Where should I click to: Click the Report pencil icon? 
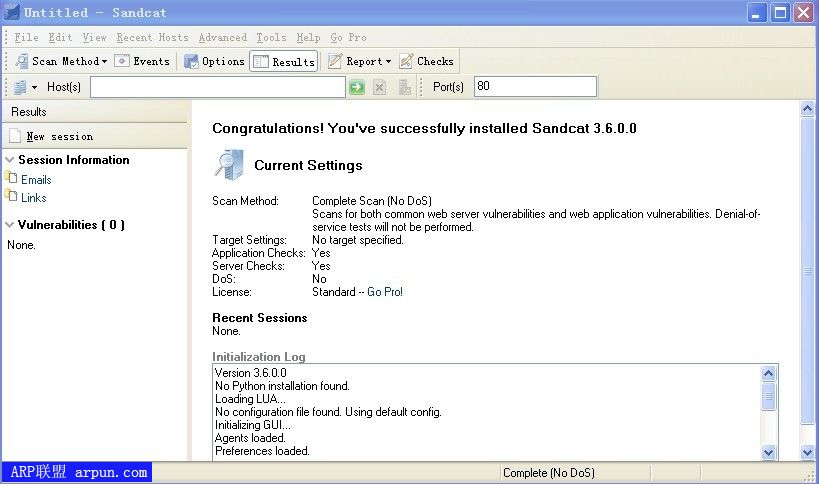[x=335, y=61]
